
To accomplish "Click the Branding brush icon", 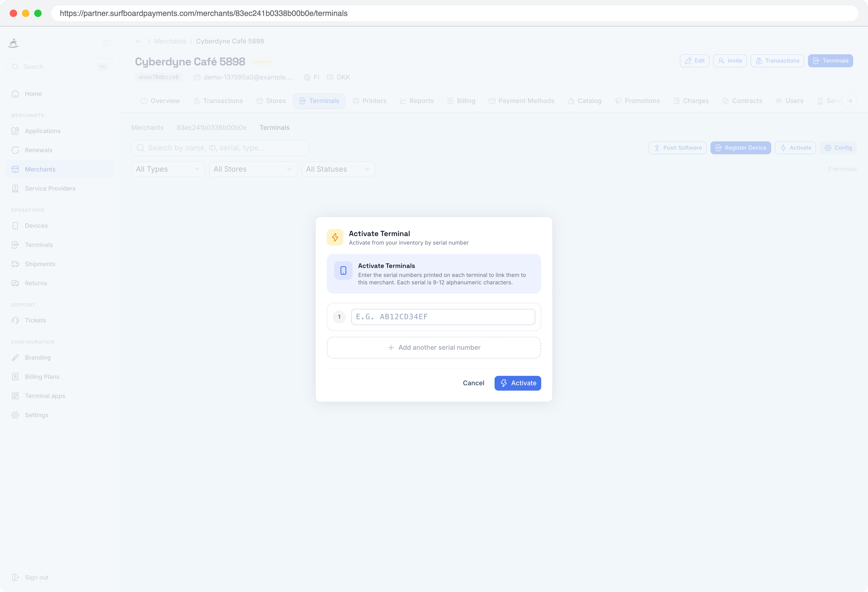I will (x=15, y=358).
